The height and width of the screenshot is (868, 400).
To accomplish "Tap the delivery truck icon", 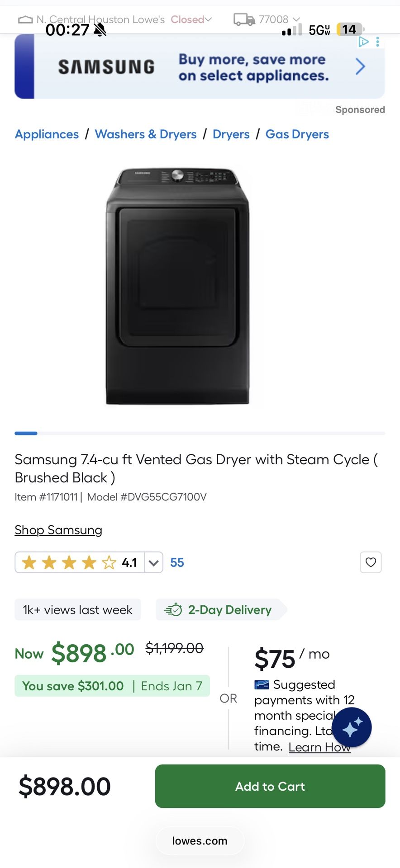I will coord(244,19).
